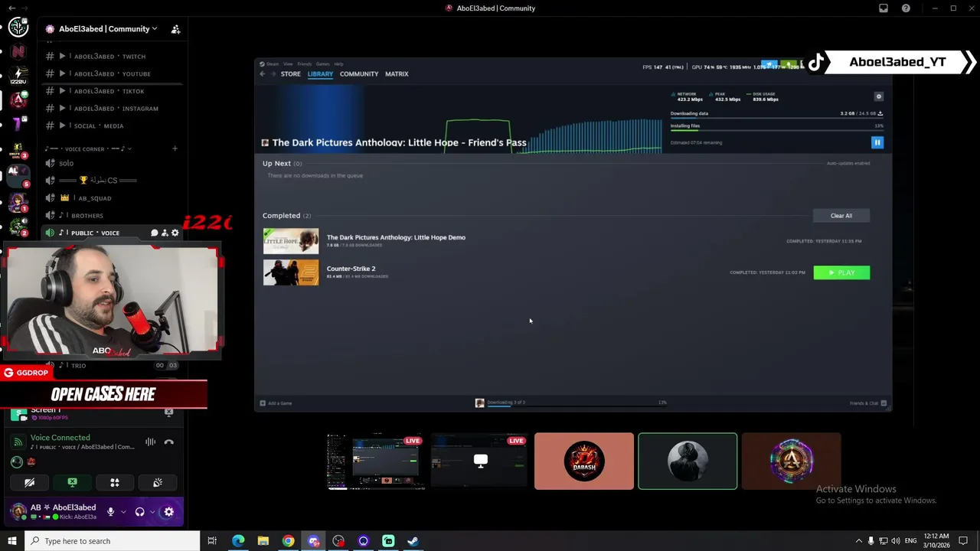Open Windows Start menu

click(x=11, y=541)
